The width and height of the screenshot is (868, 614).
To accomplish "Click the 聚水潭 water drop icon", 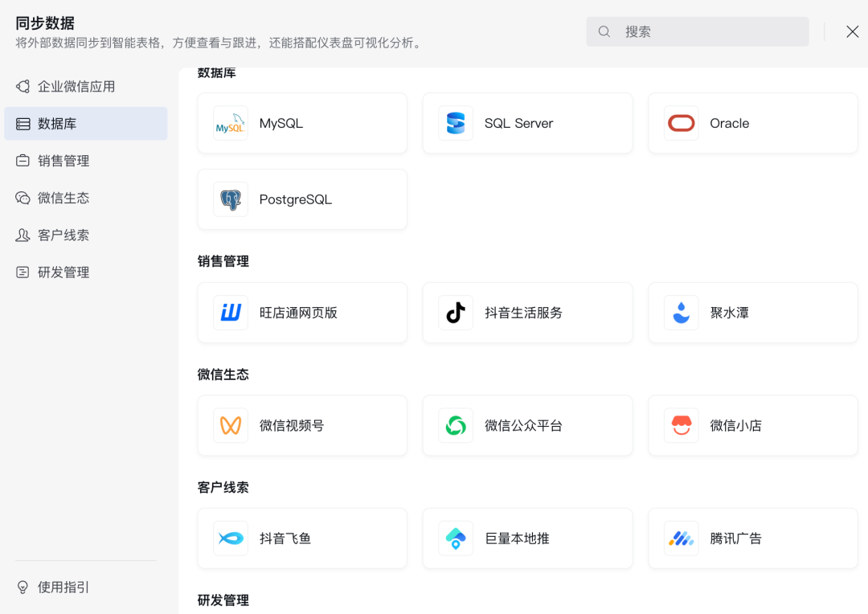I will point(681,313).
